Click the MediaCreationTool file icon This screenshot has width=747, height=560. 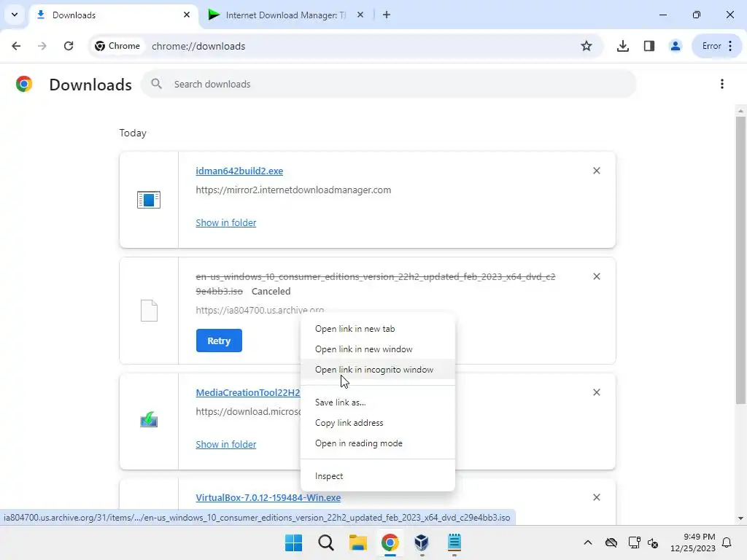coord(149,420)
